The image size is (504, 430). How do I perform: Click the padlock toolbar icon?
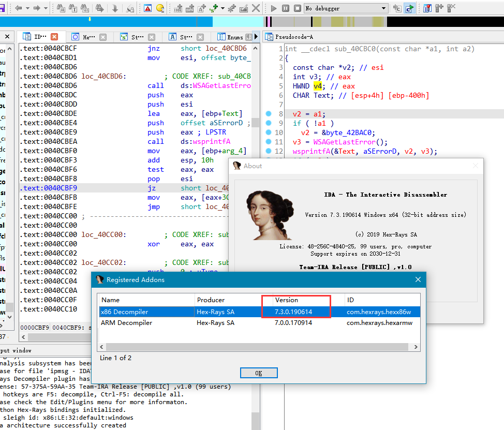point(130,8)
